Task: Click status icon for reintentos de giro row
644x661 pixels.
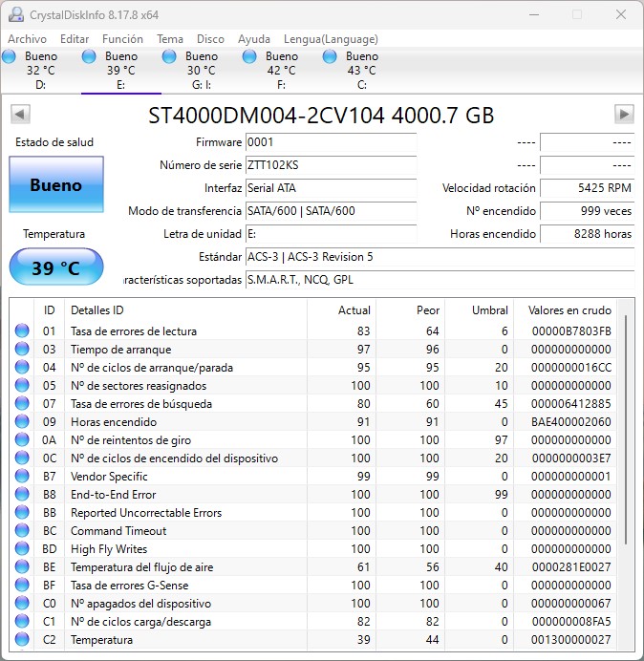Action: (x=22, y=439)
